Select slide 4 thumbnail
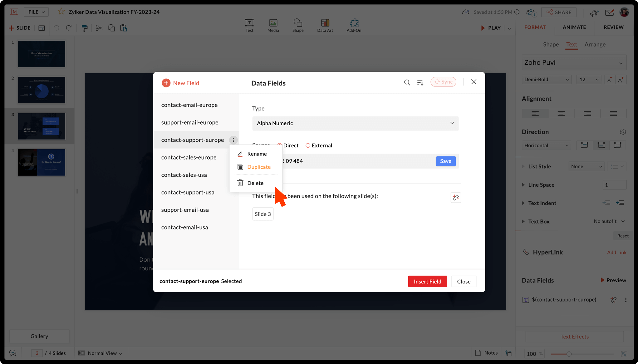This screenshot has width=638, height=364. click(x=42, y=162)
